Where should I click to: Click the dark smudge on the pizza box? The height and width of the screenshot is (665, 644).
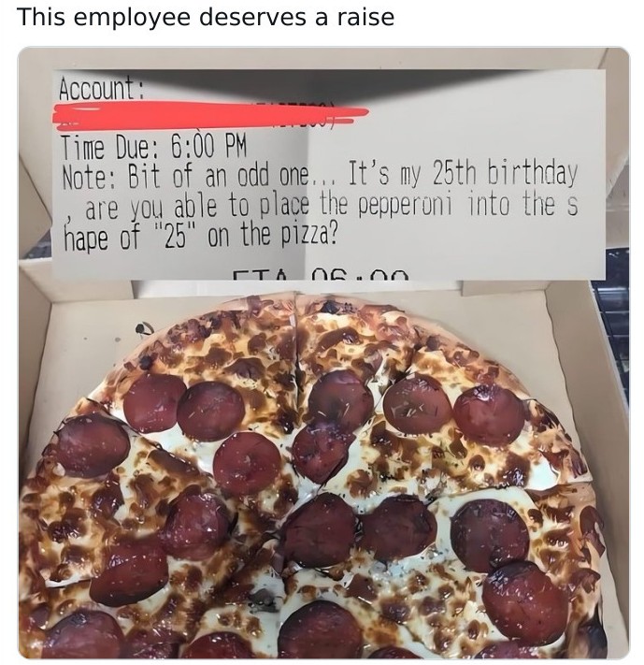(144, 328)
